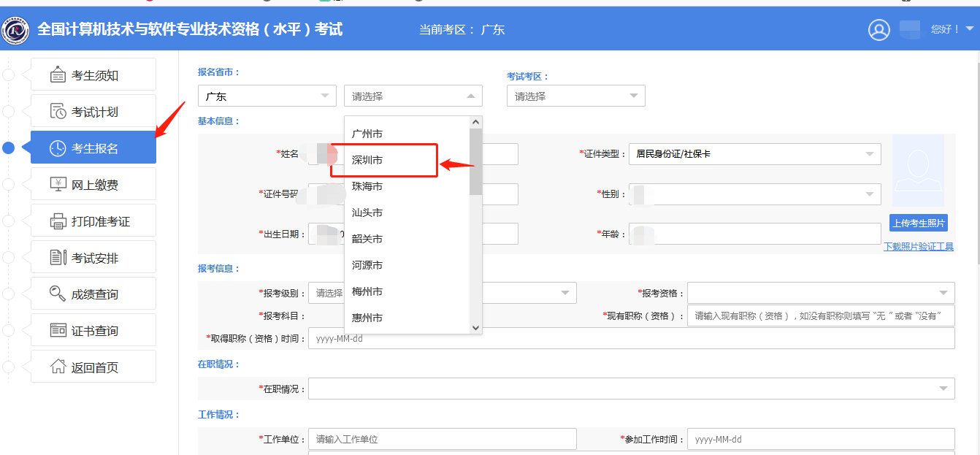
Task: Select 深圳市 from the city list
Action: tap(385, 159)
